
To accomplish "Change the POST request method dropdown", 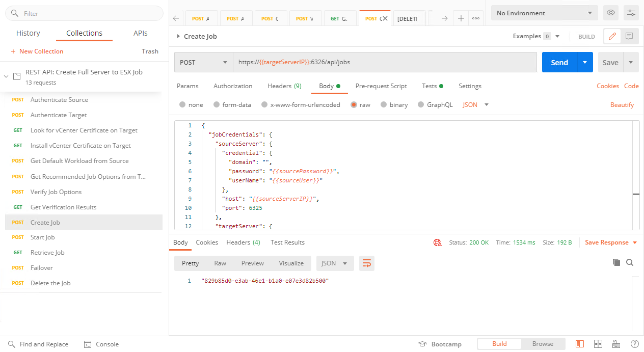I will pyautogui.click(x=203, y=62).
